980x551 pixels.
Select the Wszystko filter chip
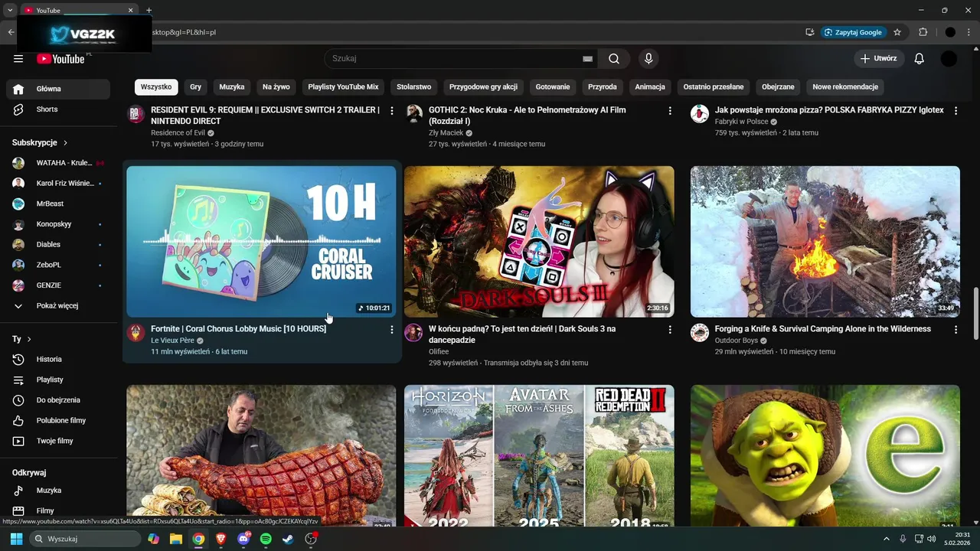pyautogui.click(x=156, y=87)
